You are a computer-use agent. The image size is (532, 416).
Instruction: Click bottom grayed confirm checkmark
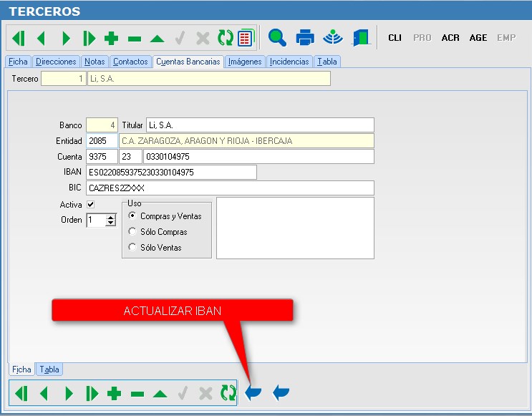pos(183,394)
